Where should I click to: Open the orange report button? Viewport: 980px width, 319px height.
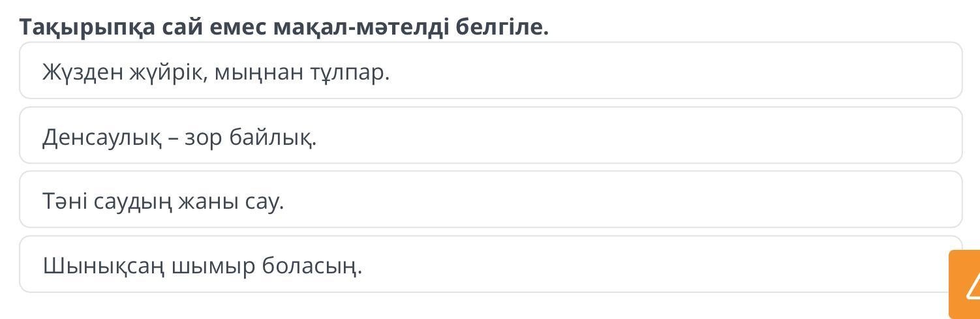click(x=965, y=284)
